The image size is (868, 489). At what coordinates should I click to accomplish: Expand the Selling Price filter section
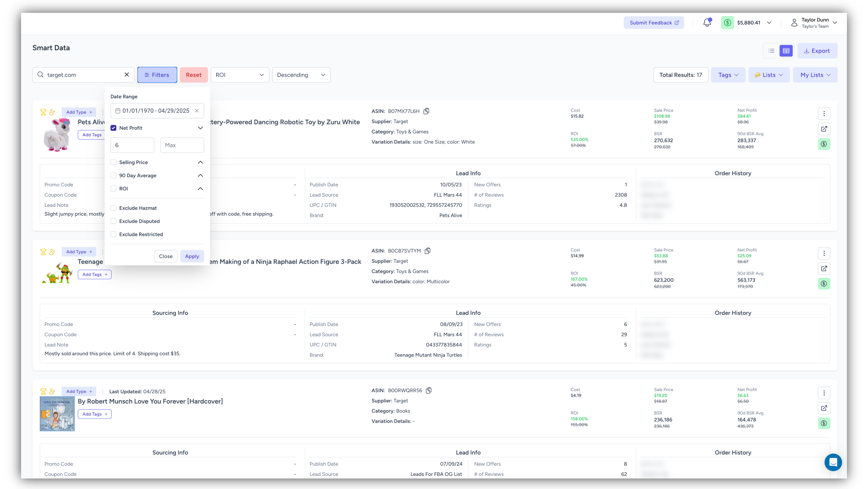[200, 162]
